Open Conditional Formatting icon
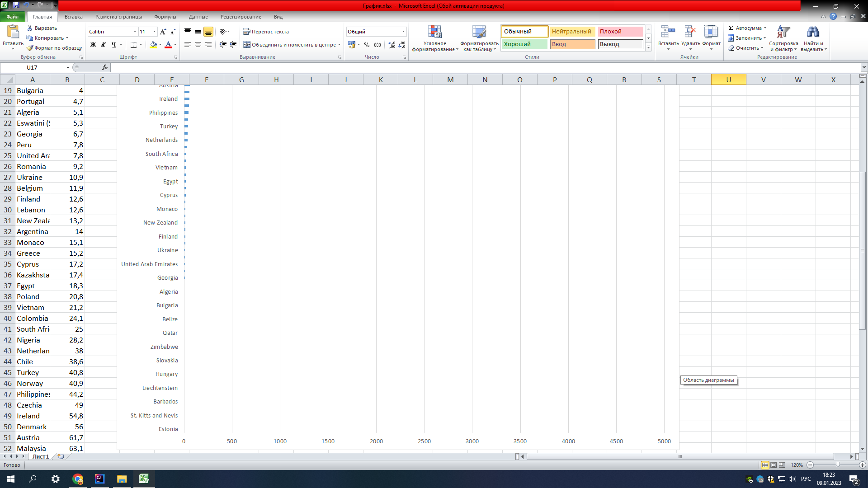Viewport: 868px width, 488px height. tap(434, 32)
